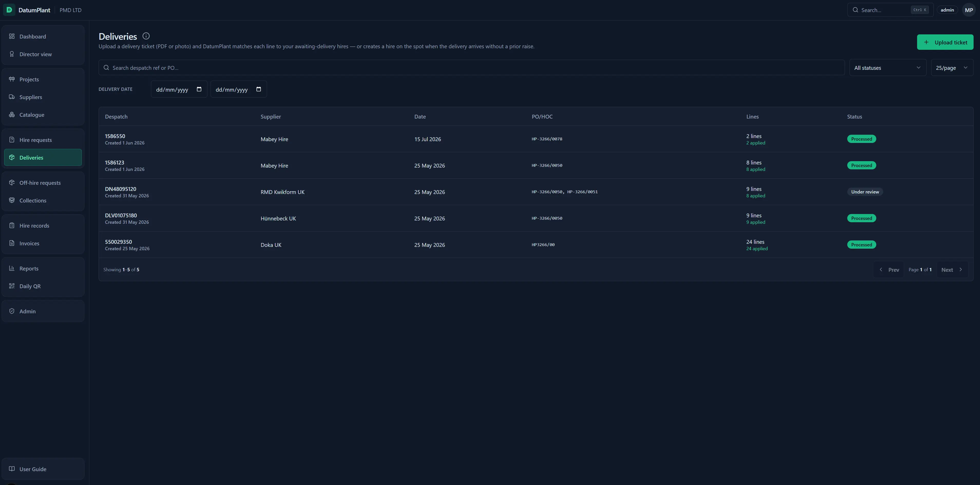Viewport: 980px width, 485px height.
Task: Click the DatumPlant logo icon
Action: point(9,10)
